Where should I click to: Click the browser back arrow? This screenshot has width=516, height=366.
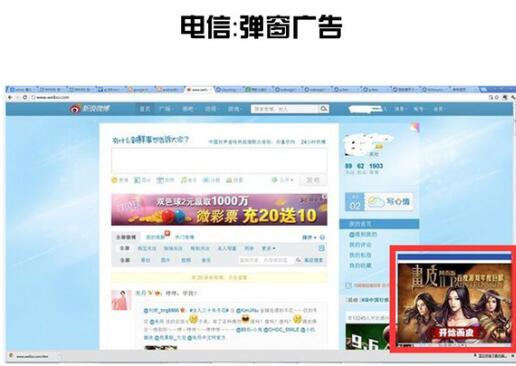[10, 97]
